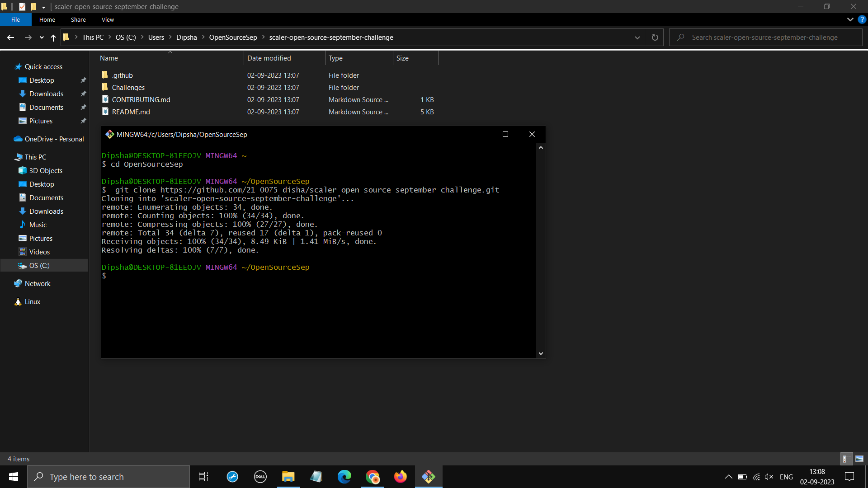
Task: Navigate to Dipsha via the breadcrumb
Action: [x=186, y=37]
